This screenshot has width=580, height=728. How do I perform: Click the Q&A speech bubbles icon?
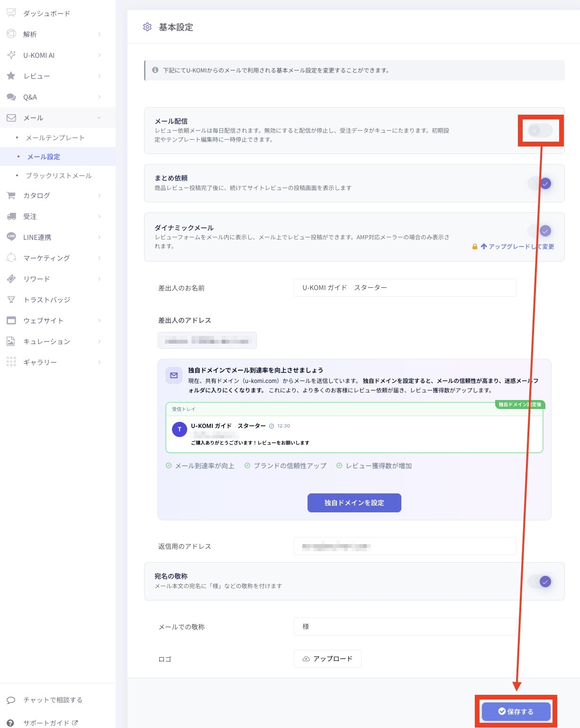[x=11, y=97]
